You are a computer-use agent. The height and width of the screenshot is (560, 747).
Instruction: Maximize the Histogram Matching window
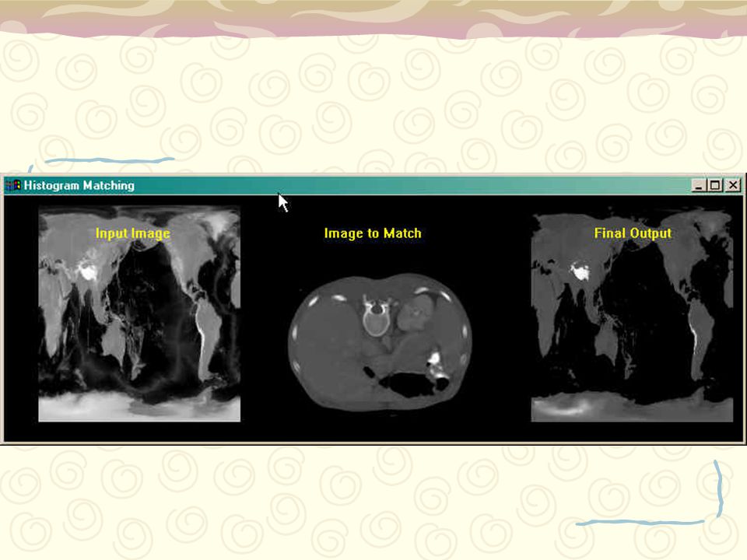(714, 185)
